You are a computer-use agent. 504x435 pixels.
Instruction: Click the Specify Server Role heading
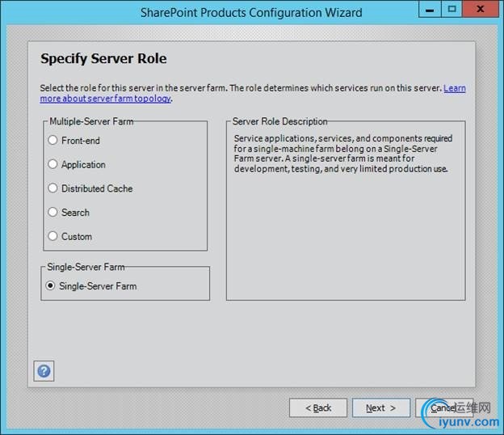click(103, 58)
